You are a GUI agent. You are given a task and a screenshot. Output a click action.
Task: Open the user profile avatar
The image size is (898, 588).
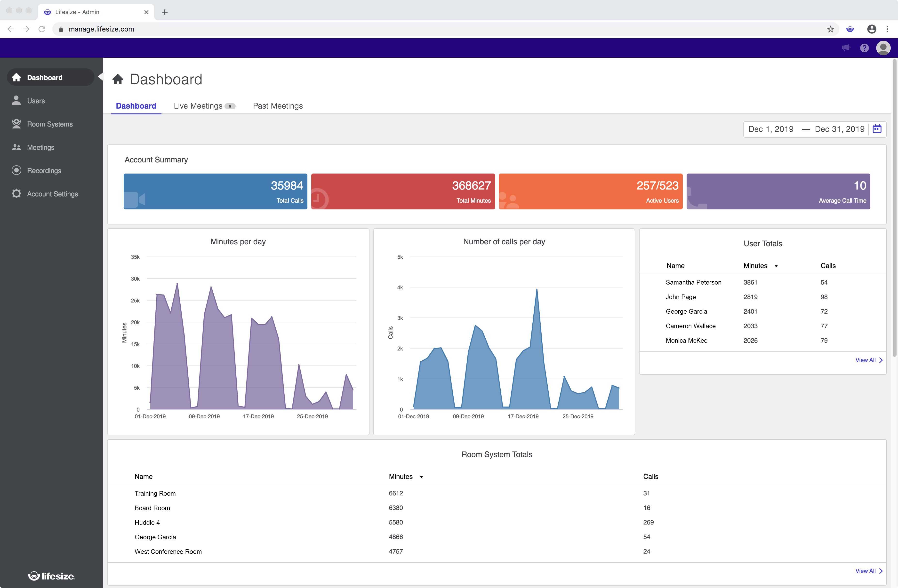tap(883, 48)
